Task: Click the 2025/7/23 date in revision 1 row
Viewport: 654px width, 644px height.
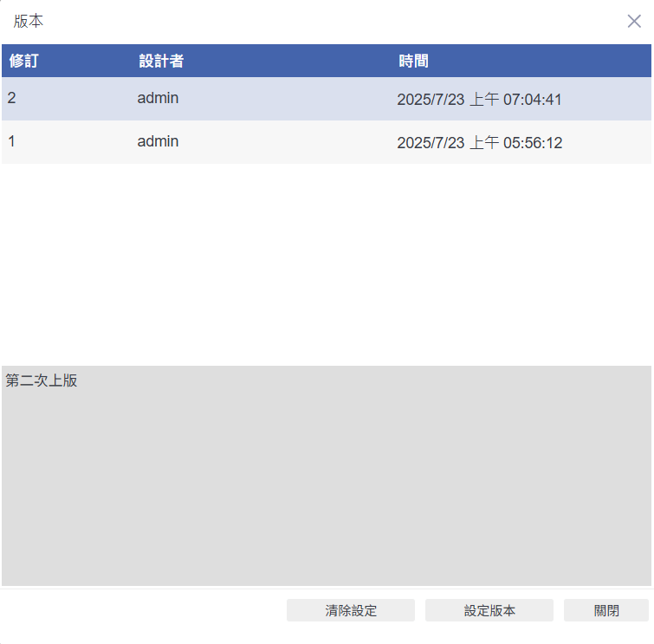Action: [431, 143]
